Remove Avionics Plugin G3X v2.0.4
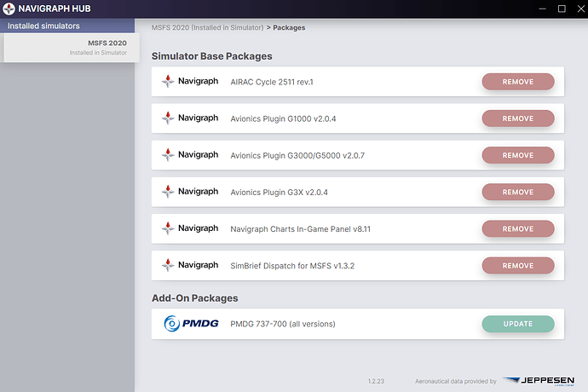Viewport: 588px width, 392px height. (x=518, y=192)
